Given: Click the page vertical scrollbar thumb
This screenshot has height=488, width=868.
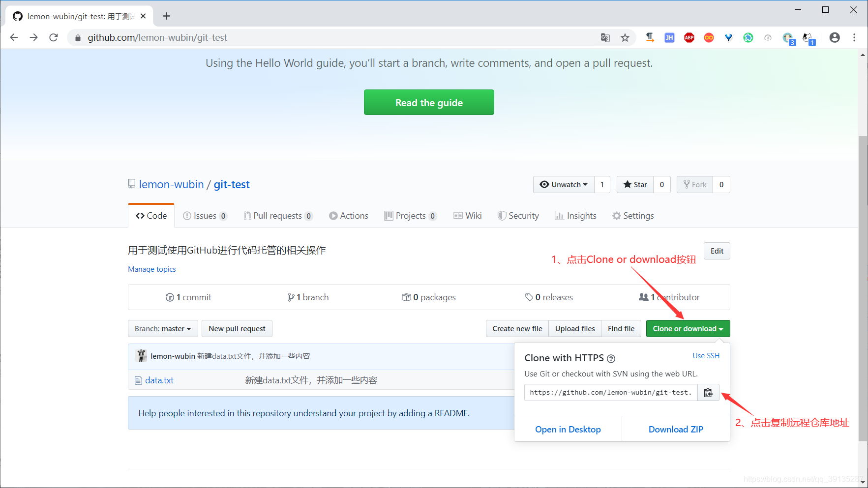Looking at the screenshot, I should click(x=863, y=288).
